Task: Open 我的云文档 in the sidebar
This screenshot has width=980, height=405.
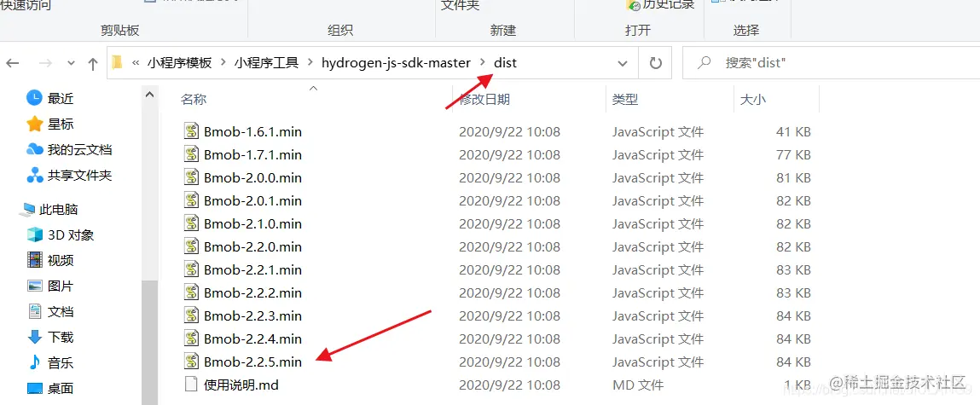Action: coord(79,149)
